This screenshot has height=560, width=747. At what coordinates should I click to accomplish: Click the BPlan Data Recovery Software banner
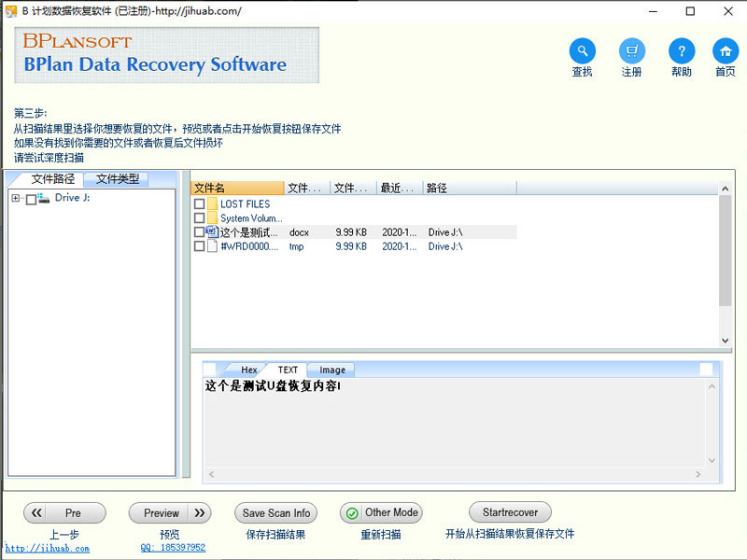[x=167, y=55]
